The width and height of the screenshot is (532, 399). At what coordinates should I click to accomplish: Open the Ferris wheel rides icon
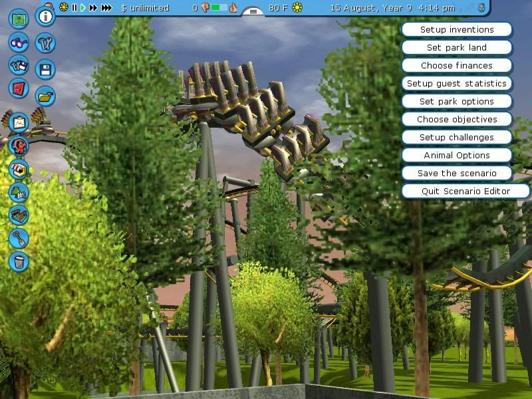pos(19,146)
